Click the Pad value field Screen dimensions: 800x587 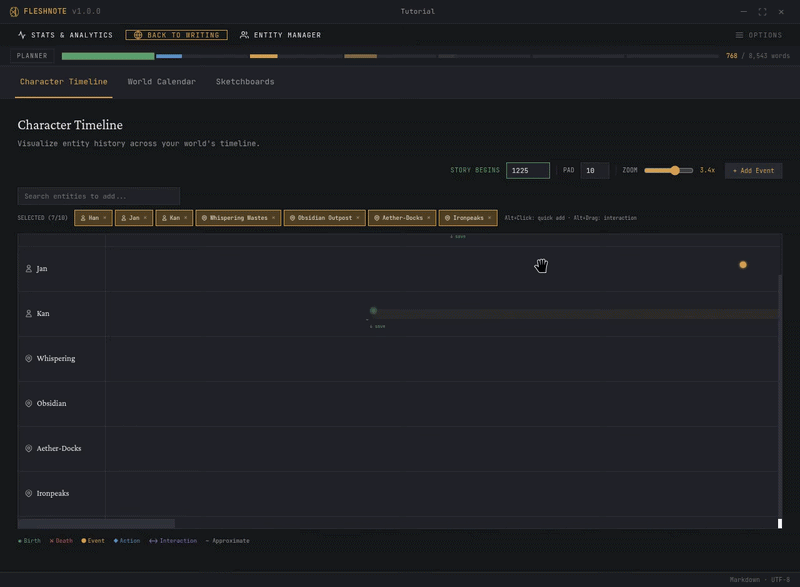pos(594,170)
